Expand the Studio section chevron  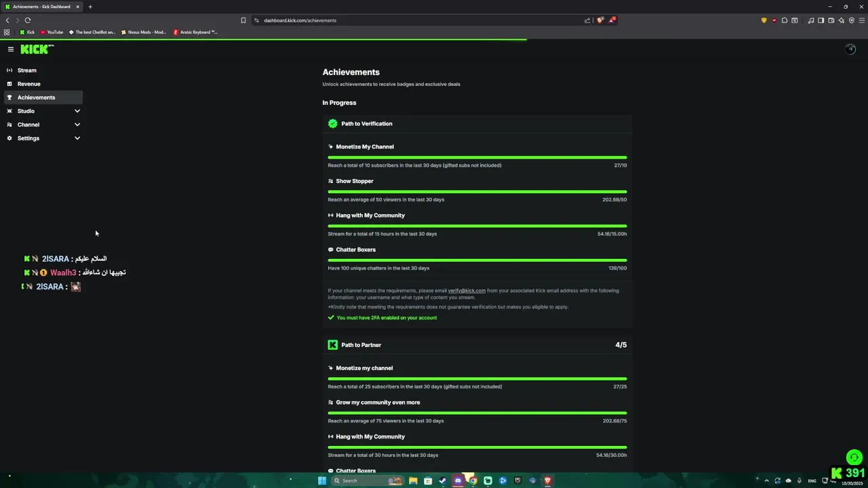[x=77, y=111]
